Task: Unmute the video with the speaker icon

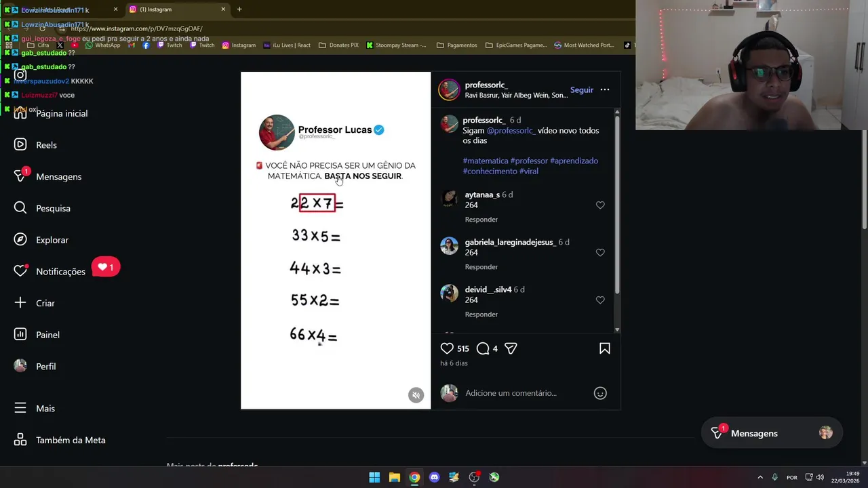Action: point(416,395)
